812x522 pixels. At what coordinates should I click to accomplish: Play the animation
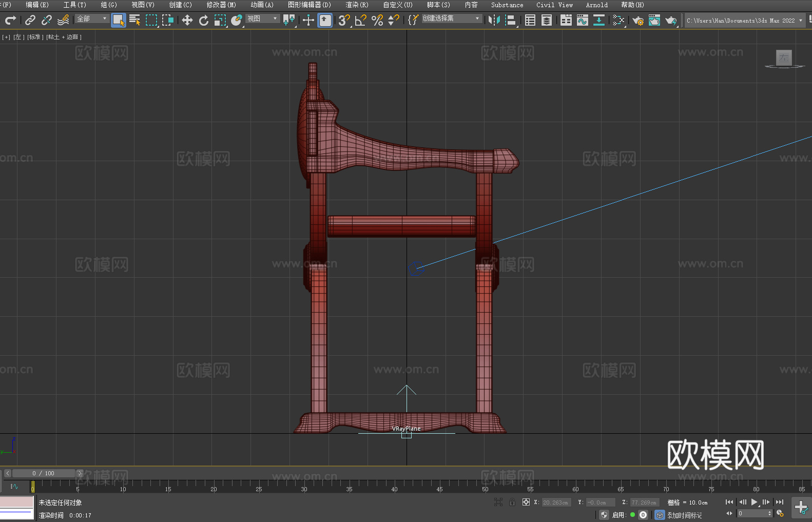click(754, 502)
